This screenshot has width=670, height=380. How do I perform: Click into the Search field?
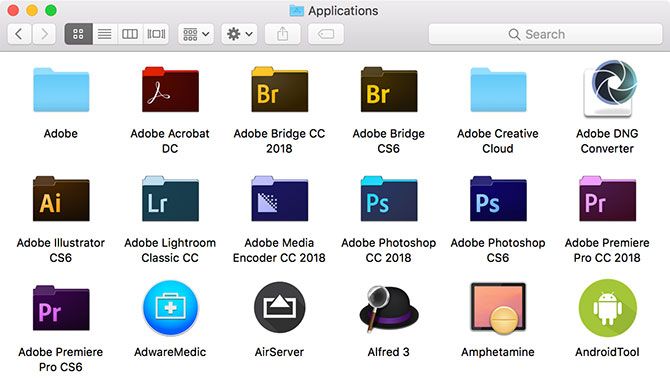click(x=545, y=34)
